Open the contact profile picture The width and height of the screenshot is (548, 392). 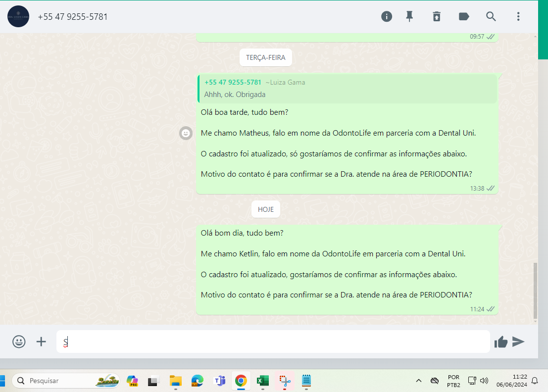click(x=18, y=16)
